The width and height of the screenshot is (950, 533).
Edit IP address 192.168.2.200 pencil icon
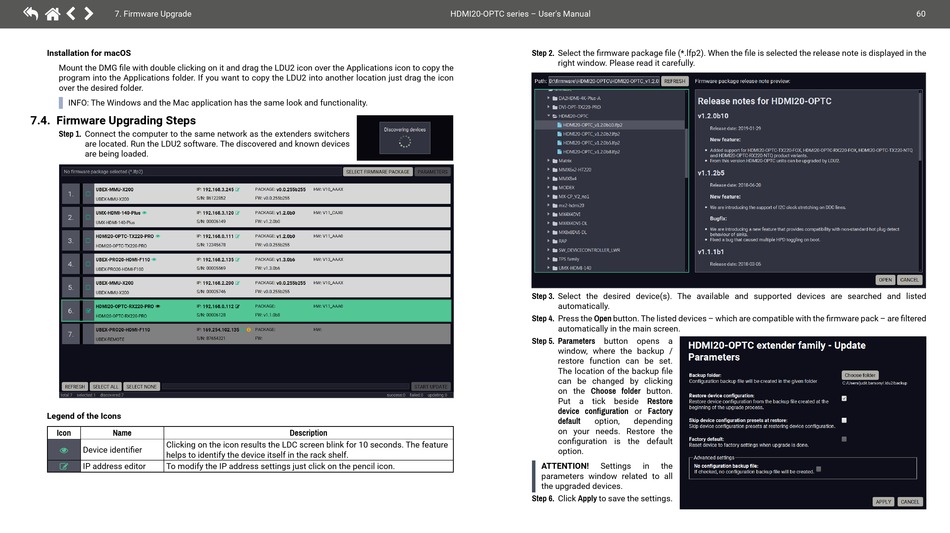(x=238, y=283)
